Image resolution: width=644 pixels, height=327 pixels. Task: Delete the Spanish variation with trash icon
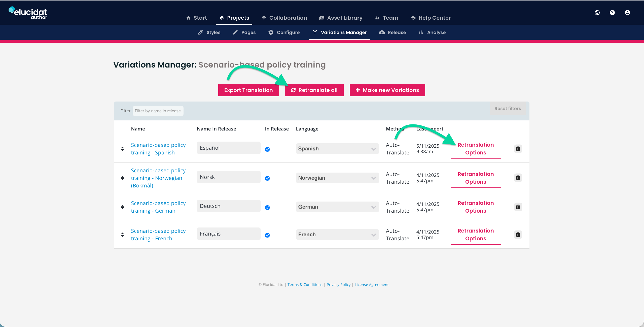[x=518, y=149]
